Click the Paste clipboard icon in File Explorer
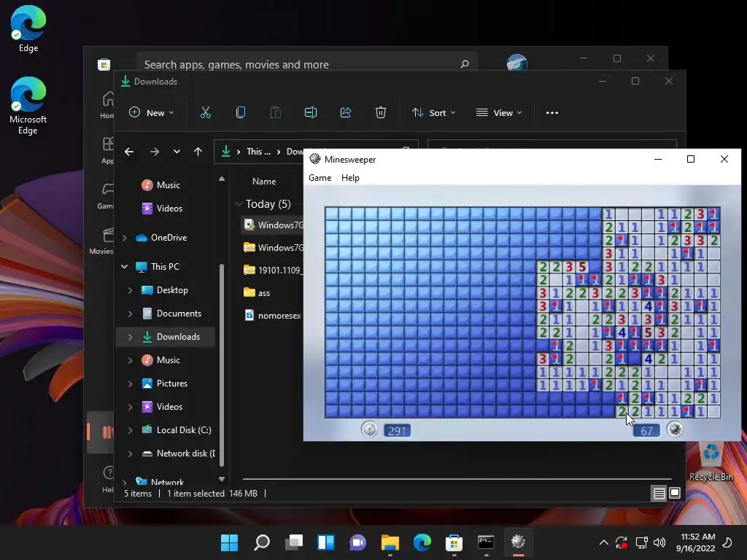The image size is (747, 560). click(275, 113)
